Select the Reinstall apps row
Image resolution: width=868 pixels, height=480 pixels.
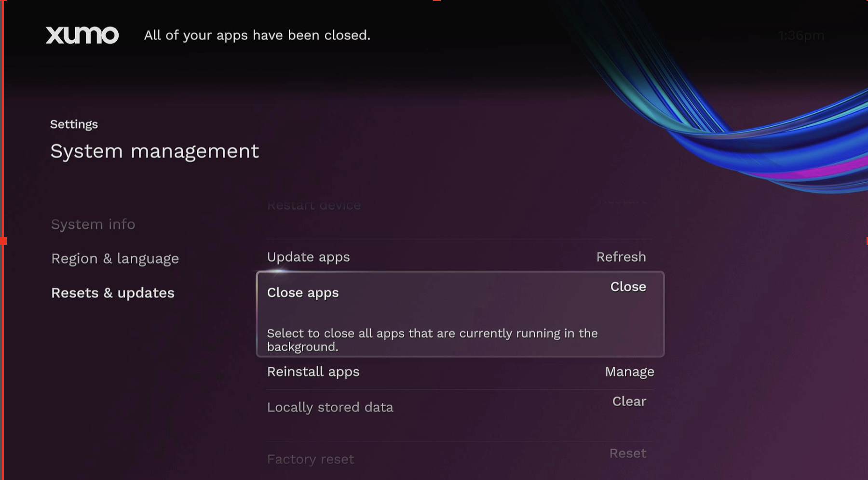(460, 372)
